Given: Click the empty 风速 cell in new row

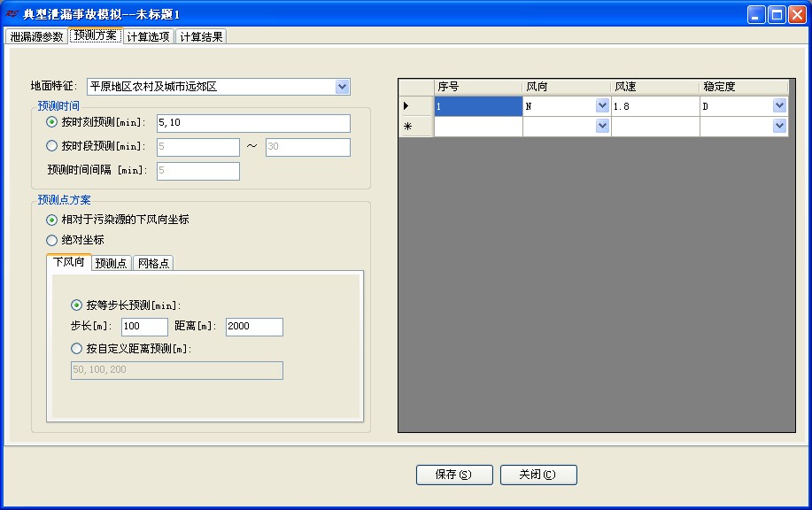Looking at the screenshot, I should (655, 127).
